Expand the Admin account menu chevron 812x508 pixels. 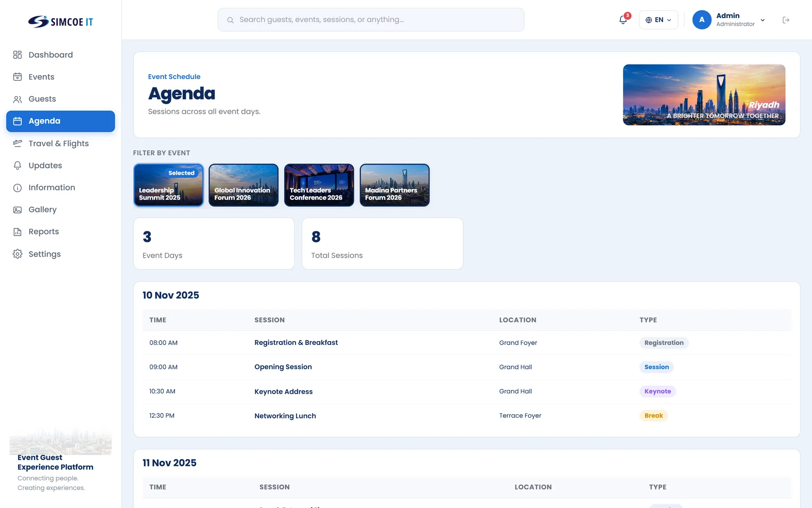coord(762,20)
